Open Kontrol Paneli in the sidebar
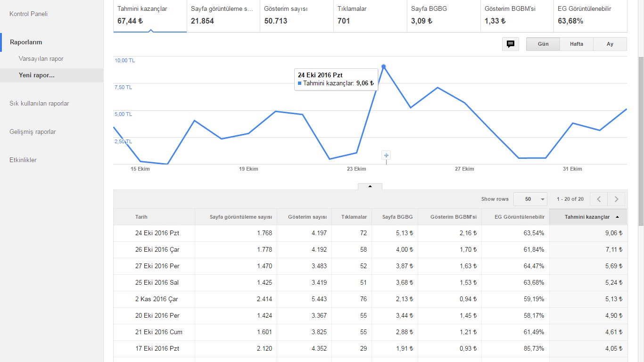 pyautogui.click(x=28, y=14)
